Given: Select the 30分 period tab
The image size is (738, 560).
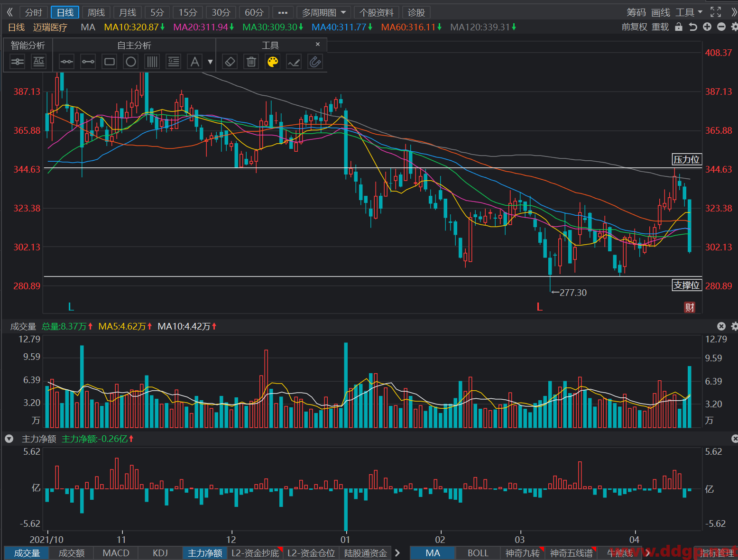Looking at the screenshot, I should click(x=221, y=12).
